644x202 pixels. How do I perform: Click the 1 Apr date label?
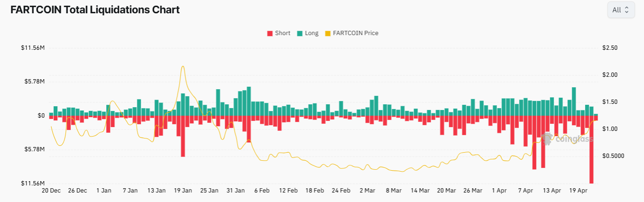[x=499, y=191]
